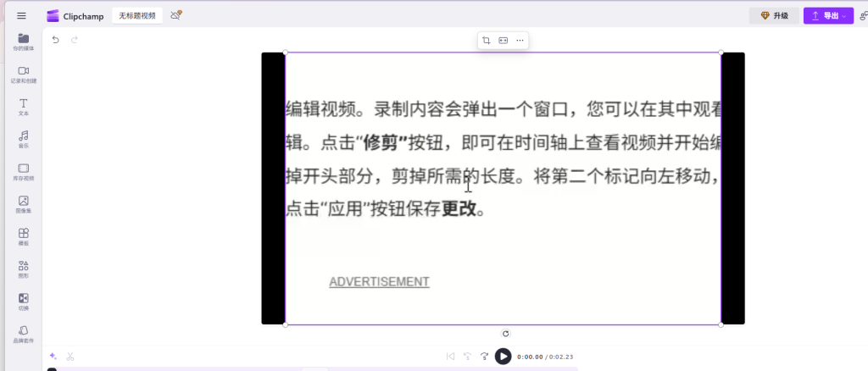The image size is (868, 371).
Task: Click the 0:00.00 current time display
Action: tap(531, 357)
